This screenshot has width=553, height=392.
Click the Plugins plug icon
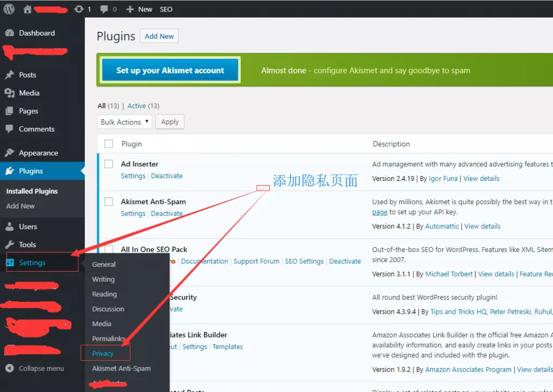[x=10, y=171]
